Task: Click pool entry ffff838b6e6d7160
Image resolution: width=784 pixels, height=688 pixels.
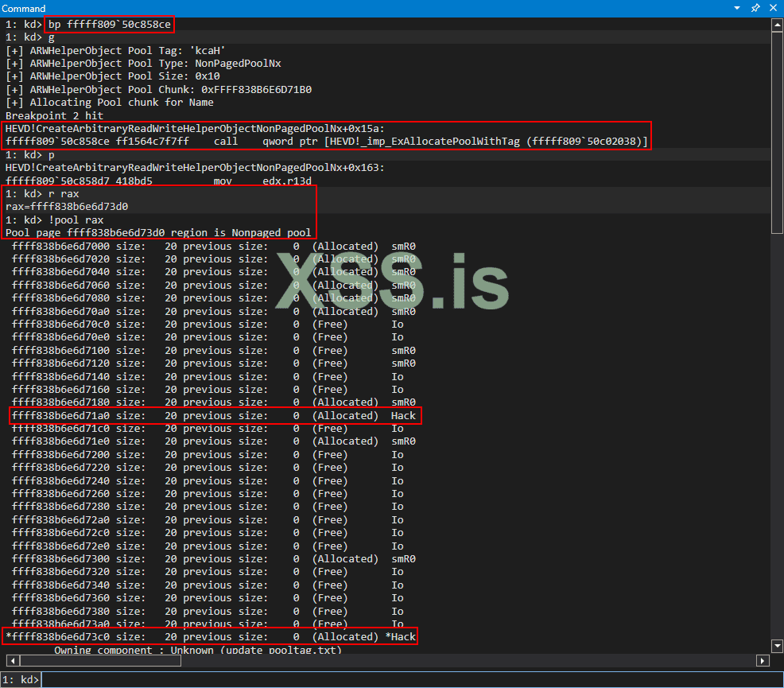Action: coord(208,390)
